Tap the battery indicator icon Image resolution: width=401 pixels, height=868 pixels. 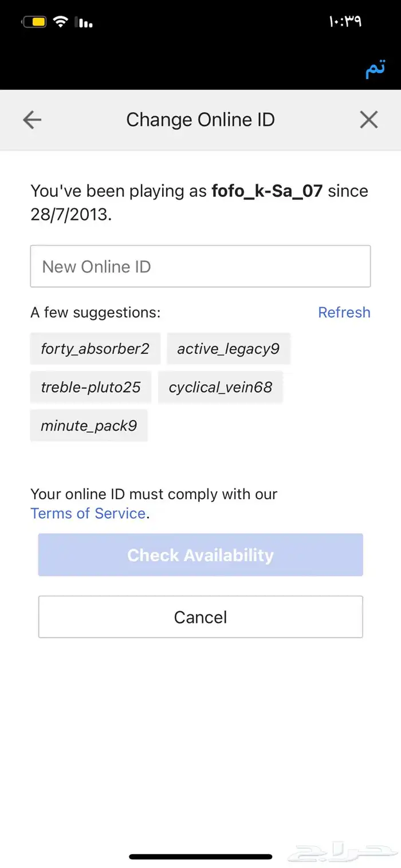click(x=34, y=22)
